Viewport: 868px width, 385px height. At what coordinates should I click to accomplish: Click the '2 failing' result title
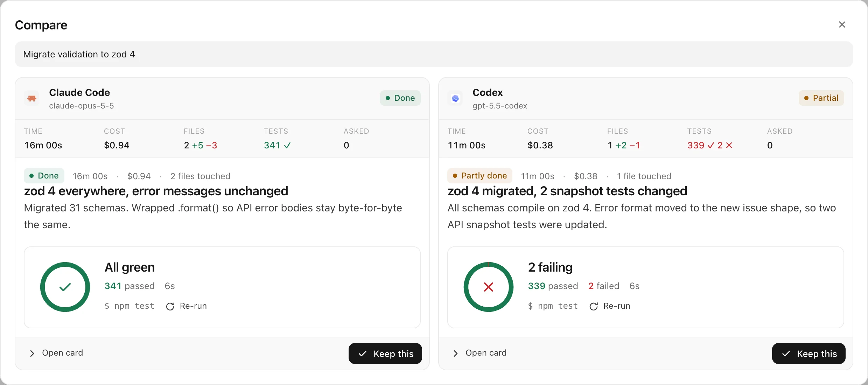pyautogui.click(x=550, y=267)
